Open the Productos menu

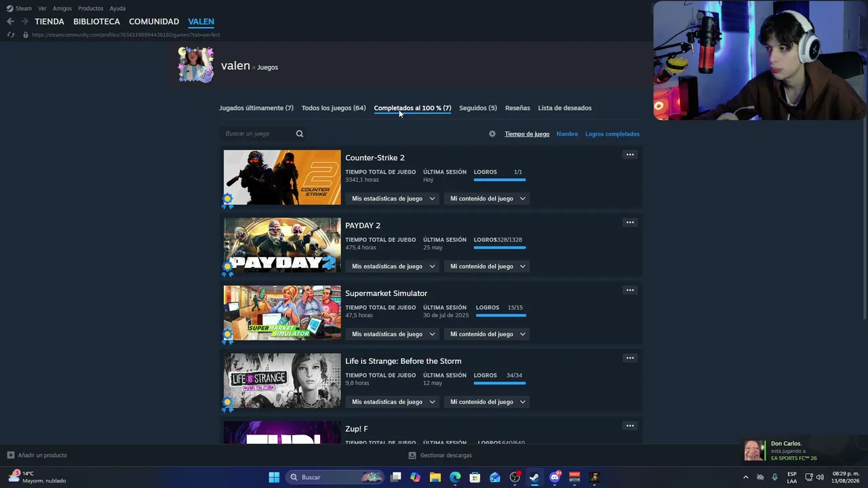pyautogui.click(x=91, y=8)
